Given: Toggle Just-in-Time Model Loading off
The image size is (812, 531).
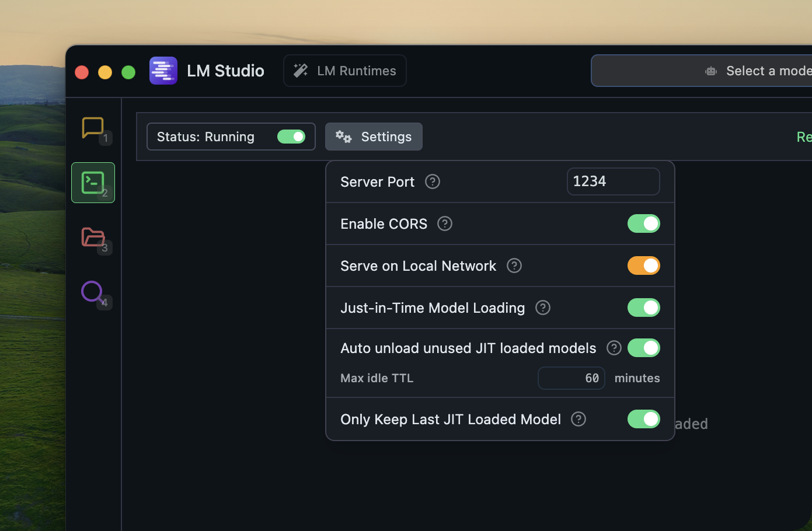Looking at the screenshot, I should pyautogui.click(x=644, y=308).
